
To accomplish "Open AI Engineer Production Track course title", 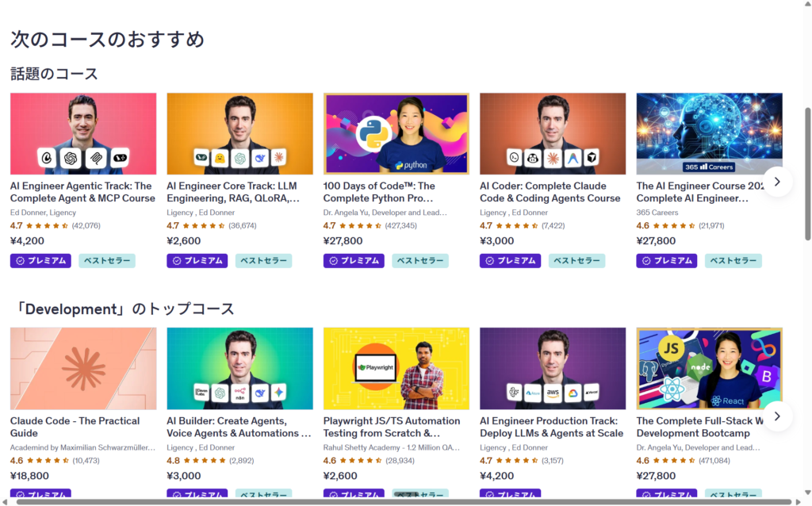I will click(552, 427).
